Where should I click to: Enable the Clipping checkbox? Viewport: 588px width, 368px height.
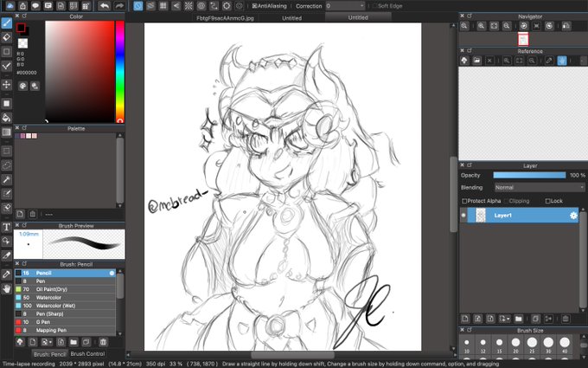(x=506, y=201)
